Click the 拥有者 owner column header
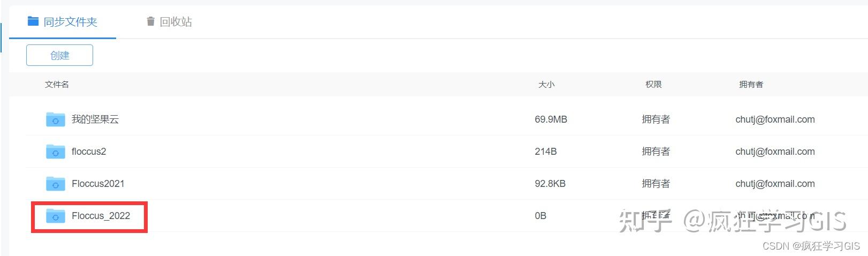The image size is (868, 256). pyautogui.click(x=751, y=85)
